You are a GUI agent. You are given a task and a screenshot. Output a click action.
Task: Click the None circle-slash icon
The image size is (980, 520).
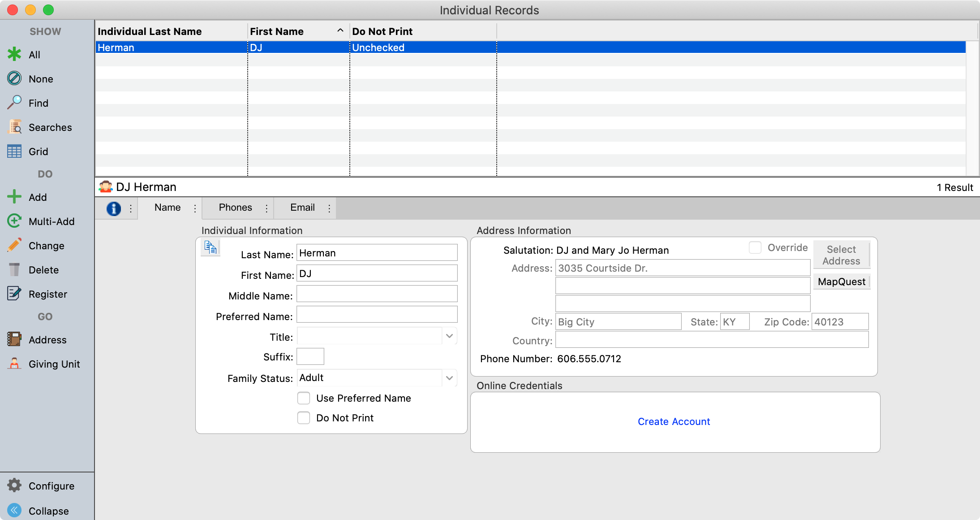(x=14, y=78)
